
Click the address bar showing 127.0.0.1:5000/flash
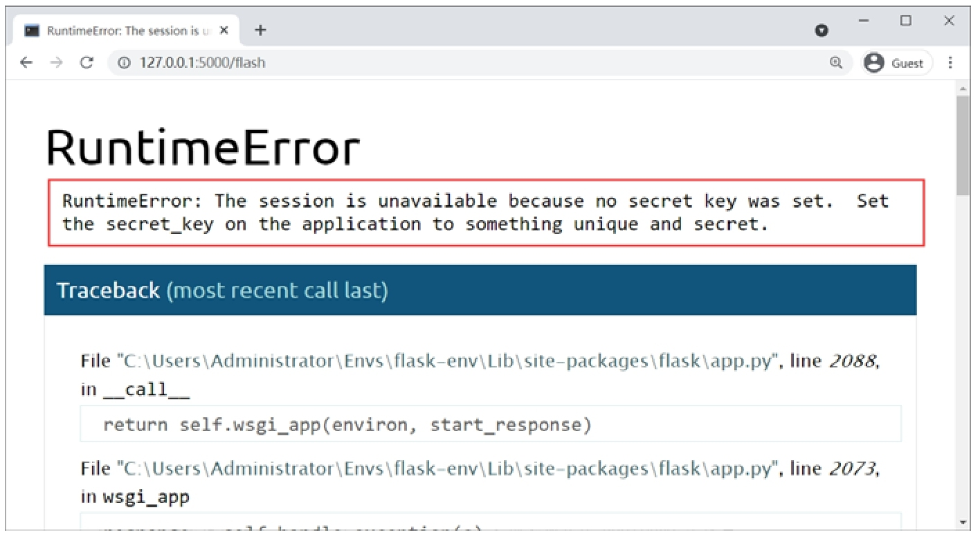click(480, 62)
